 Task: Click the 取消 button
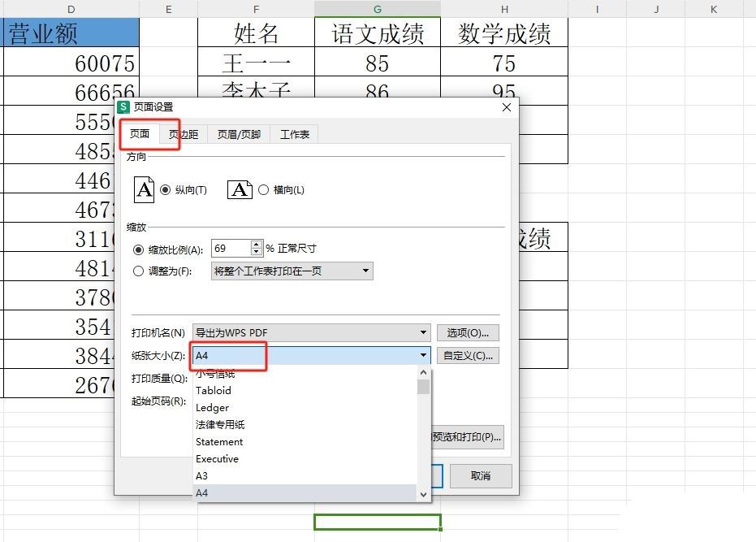[481, 476]
